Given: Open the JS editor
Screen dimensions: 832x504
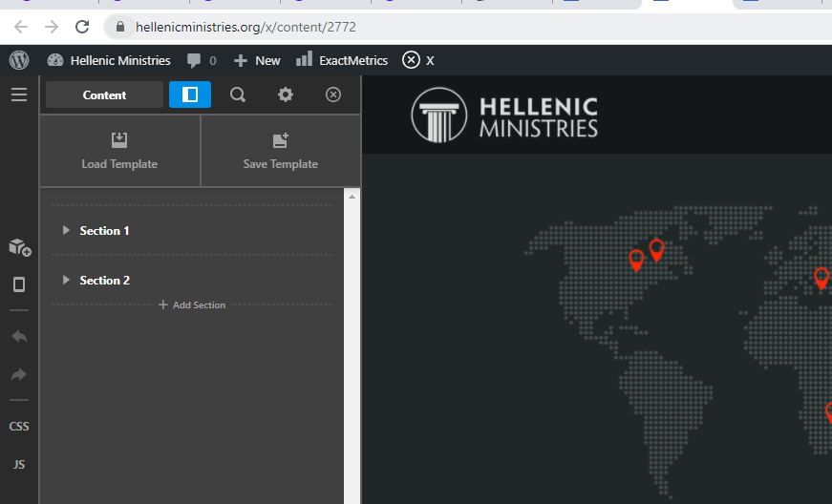Looking at the screenshot, I should (19, 464).
